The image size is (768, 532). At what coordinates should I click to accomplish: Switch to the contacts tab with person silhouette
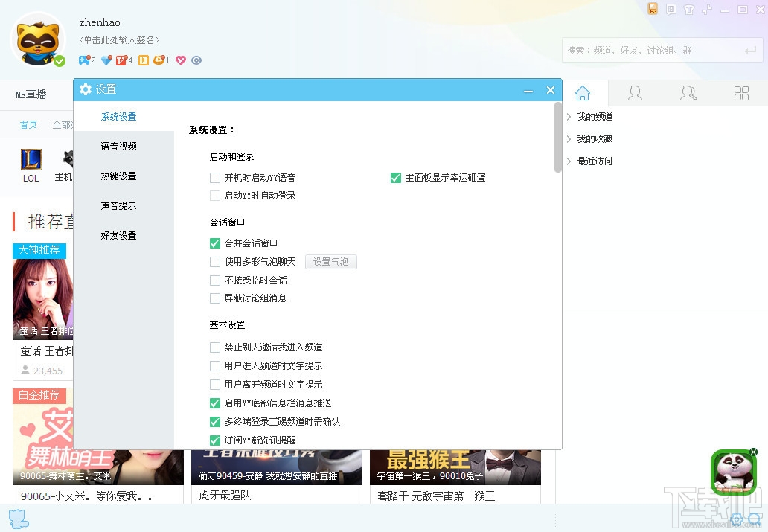(635, 92)
